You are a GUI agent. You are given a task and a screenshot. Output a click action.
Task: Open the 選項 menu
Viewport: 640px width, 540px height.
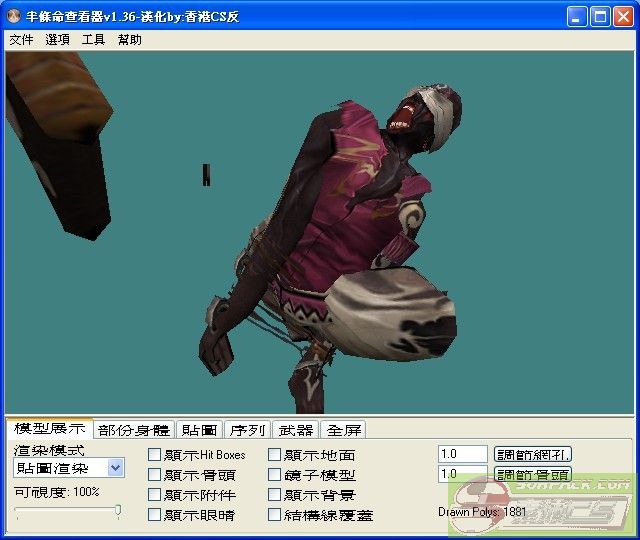(57, 40)
